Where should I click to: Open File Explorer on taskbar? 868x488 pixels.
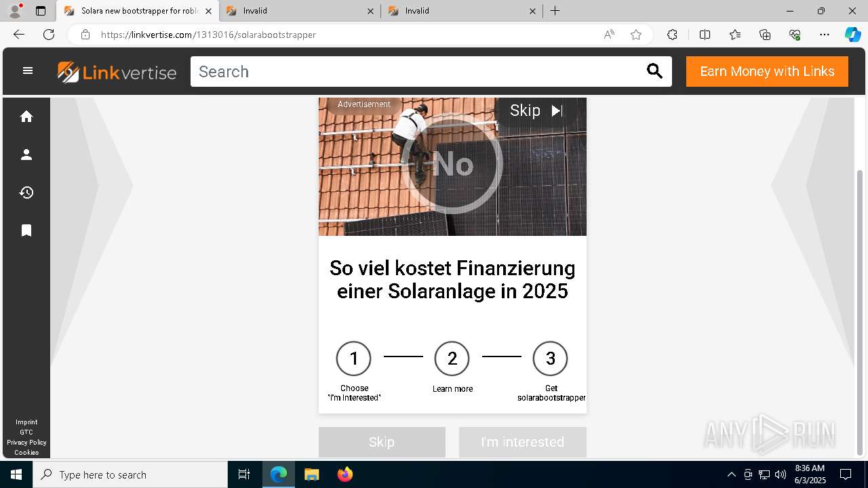(x=311, y=474)
